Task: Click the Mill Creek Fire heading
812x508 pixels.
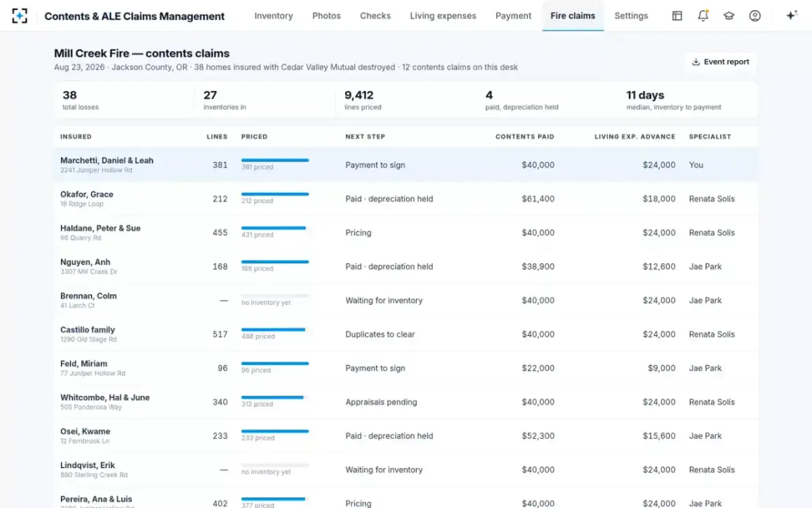Action: point(141,54)
